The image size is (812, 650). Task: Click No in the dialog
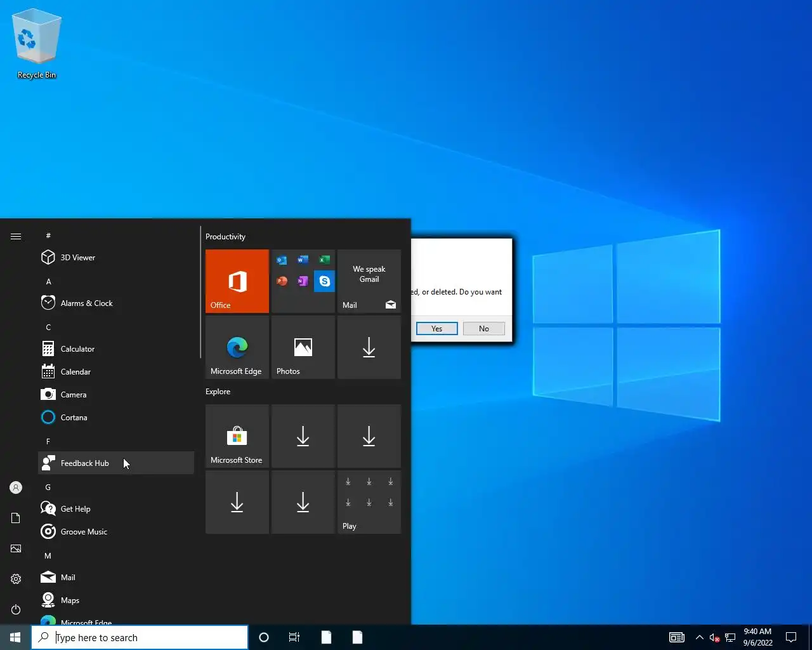(x=484, y=328)
